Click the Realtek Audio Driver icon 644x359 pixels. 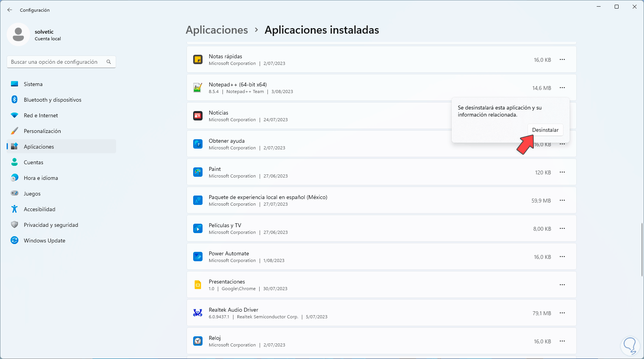tap(198, 313)
